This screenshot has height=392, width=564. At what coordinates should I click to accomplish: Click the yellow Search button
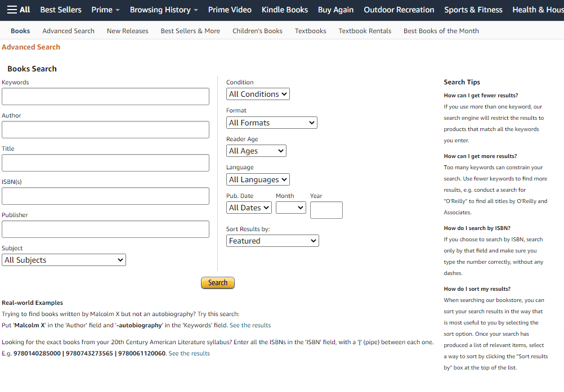(218, 283)
